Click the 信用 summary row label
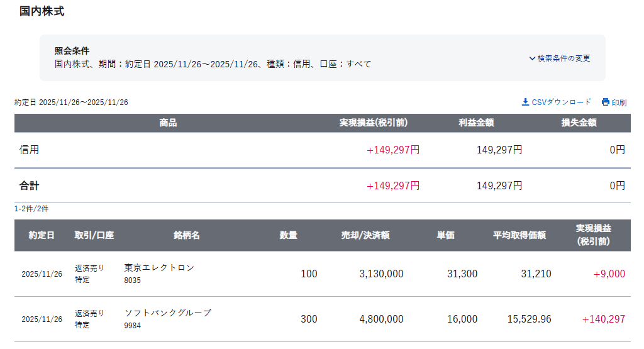644x349 pixels. coord(29,150)
